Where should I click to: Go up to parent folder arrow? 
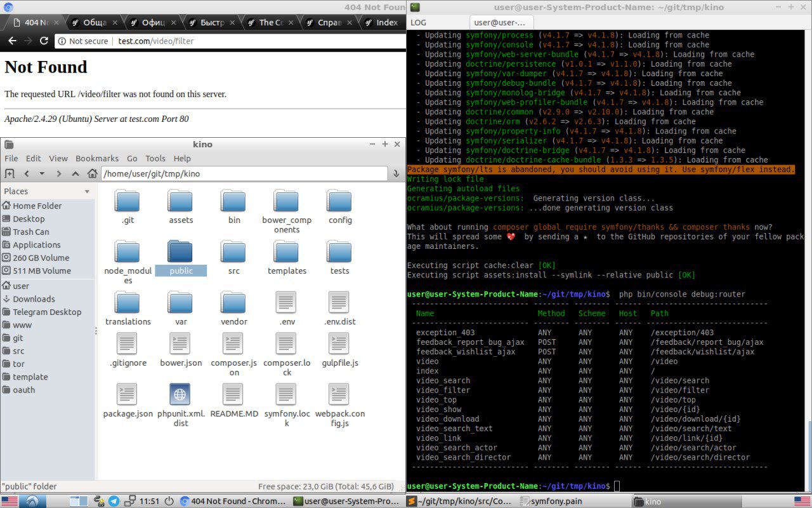point(75,173)
